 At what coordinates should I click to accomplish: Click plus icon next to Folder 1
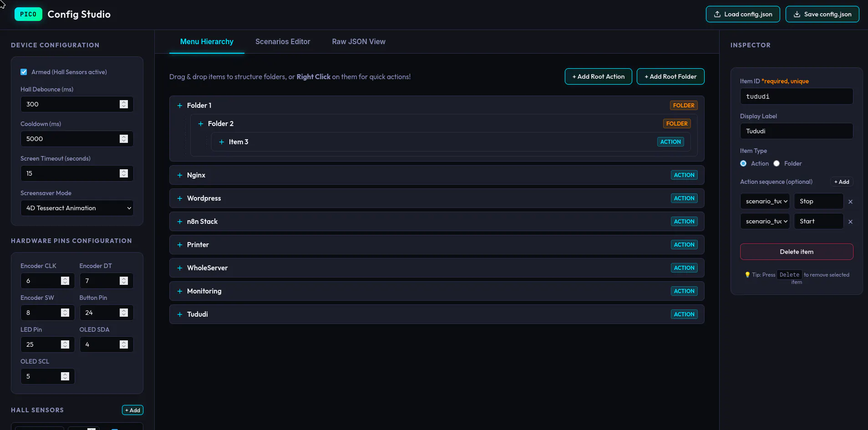point(180,106)
